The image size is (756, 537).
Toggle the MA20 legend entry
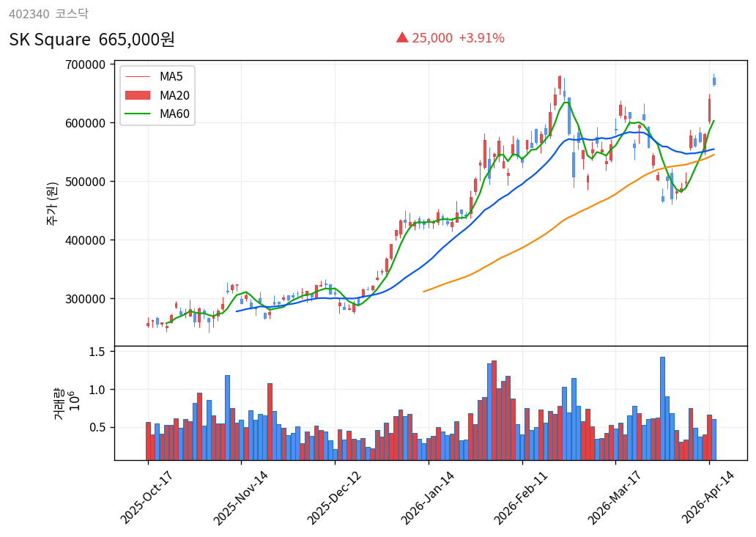click(174, 94)
